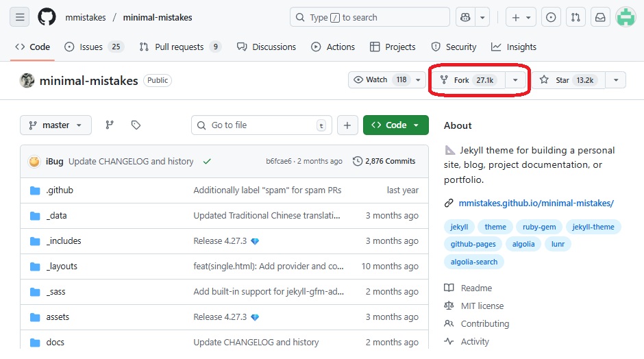Click the user avatar in top right

click(626, 17)
